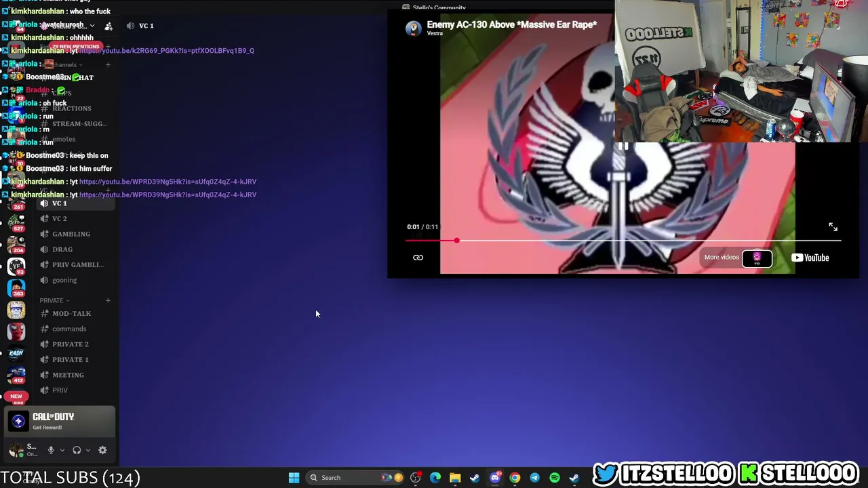
Task: Add a channel to PRIVATE category
Action: pos(108,300)
